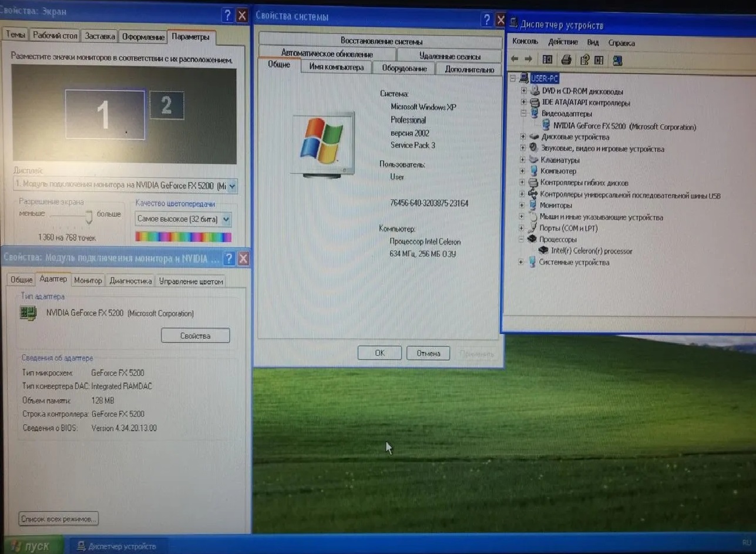Select monitor 2 thumbnail in display settings

click(166, 106)
